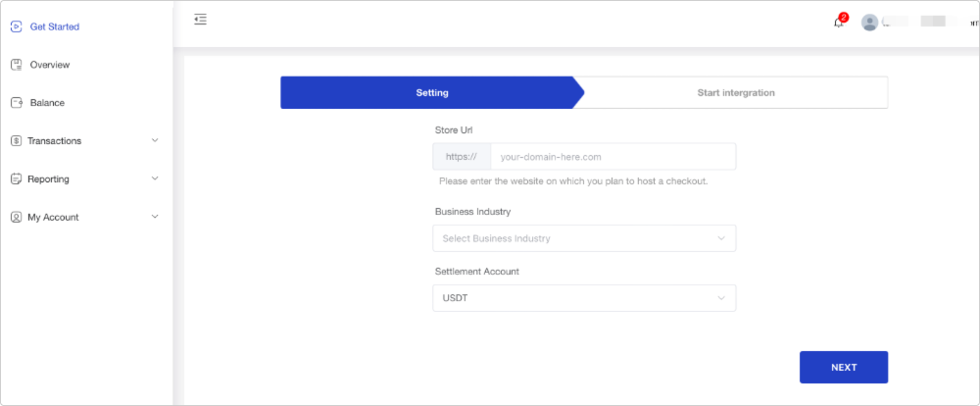Click the Reporting calendar icon
The width and height of the screenshot is (980, 406).
[x=17, y=178]
